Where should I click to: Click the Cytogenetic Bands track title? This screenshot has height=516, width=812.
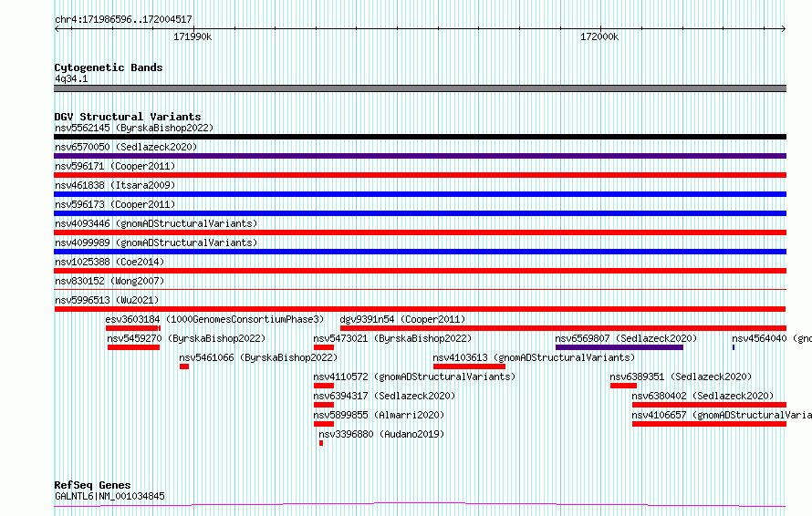pos(109,67)
